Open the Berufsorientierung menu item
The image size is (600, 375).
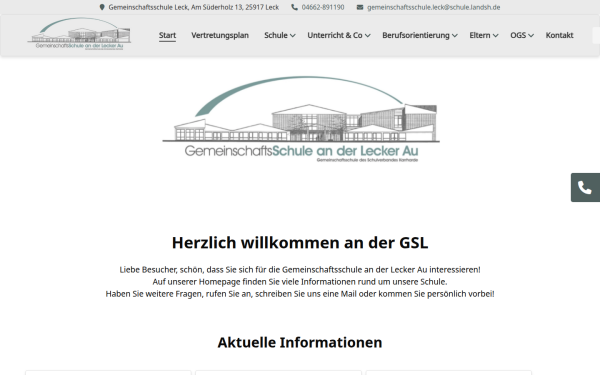(416, 35)
